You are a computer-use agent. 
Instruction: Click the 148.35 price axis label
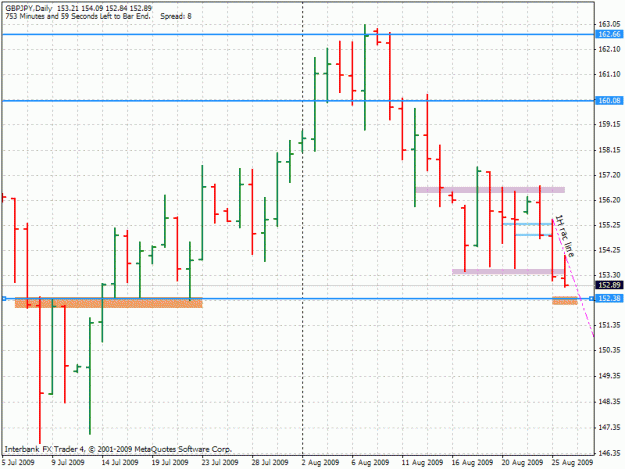click(x=609, y=402)
